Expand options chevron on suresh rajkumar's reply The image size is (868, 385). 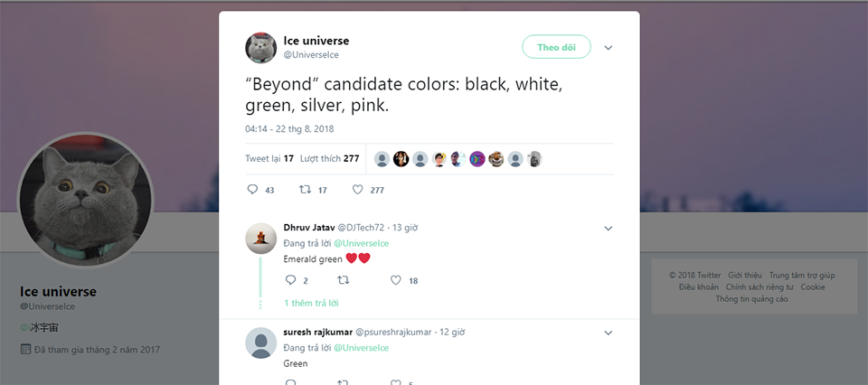tap(609, 333)
